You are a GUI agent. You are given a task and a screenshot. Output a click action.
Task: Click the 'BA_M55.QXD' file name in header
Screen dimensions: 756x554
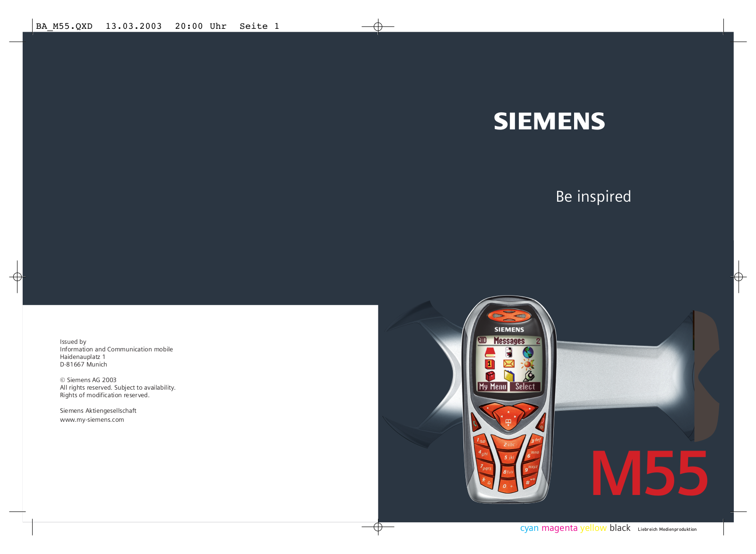pyautogui.click(x=64, y=26)
